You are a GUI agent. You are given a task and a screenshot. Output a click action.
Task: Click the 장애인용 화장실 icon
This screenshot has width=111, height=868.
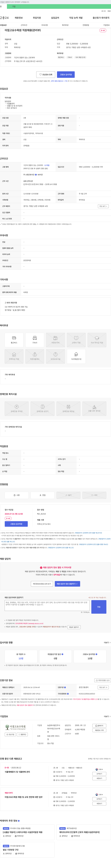68,409
